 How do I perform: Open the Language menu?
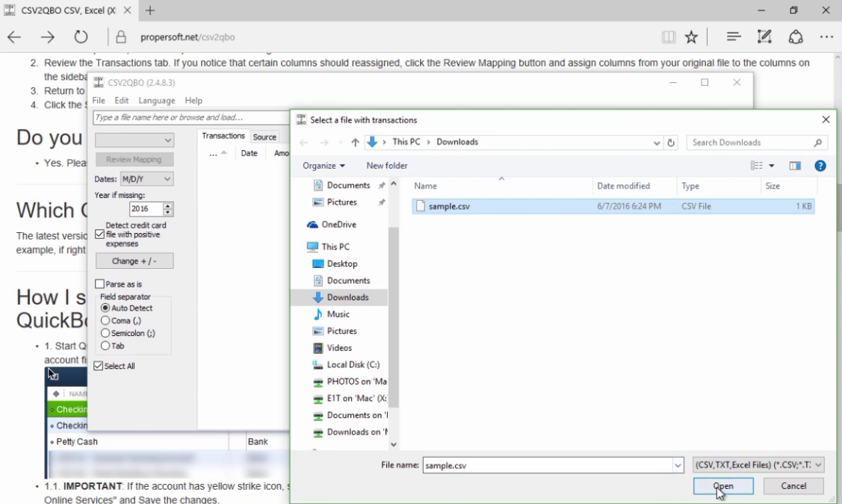[157, 100]
